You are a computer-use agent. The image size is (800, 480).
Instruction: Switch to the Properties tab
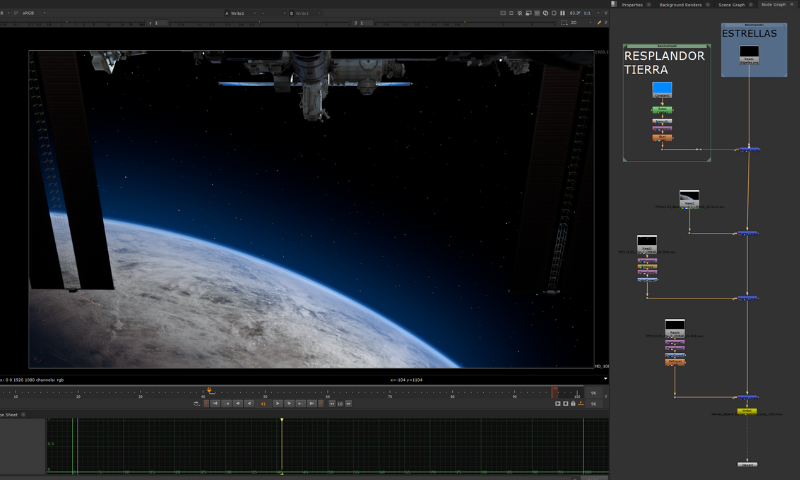tap(632, 5)
